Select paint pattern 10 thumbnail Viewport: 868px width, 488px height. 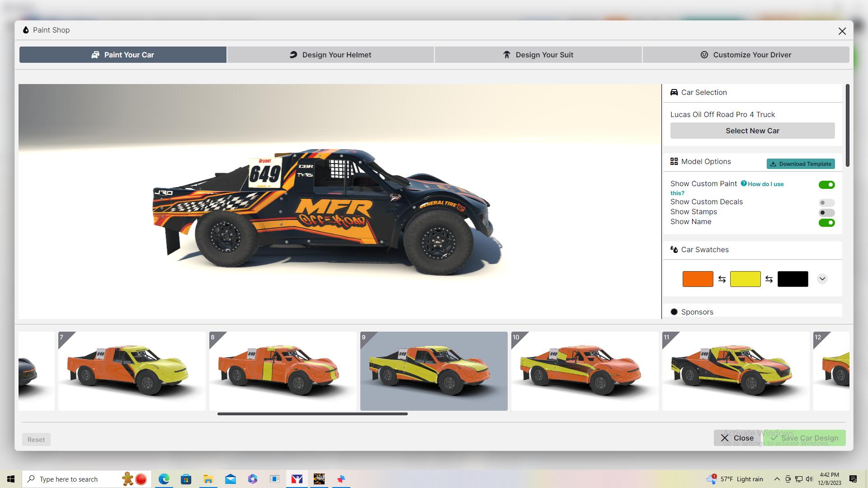[585, 371]
